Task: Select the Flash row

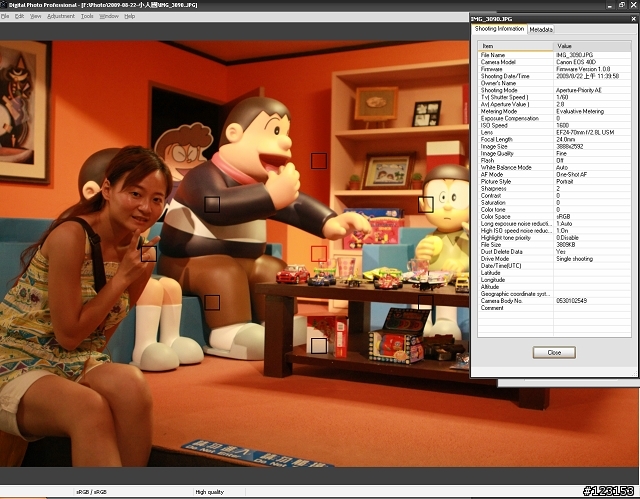Action: (x=554, y=160)
